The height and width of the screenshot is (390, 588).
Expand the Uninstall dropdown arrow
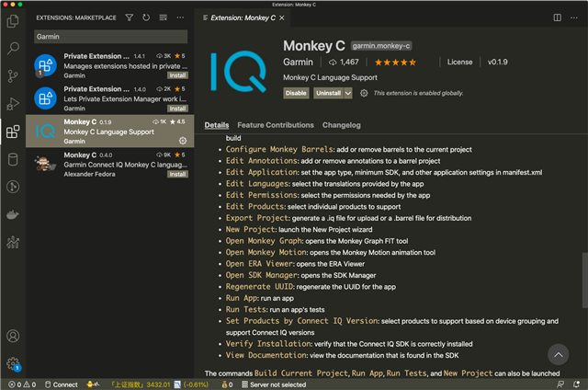(348, 93)
